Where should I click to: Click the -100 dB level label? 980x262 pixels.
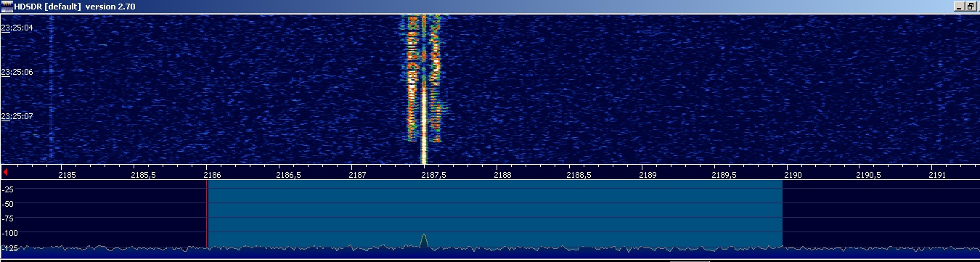[x=11, y=232]
